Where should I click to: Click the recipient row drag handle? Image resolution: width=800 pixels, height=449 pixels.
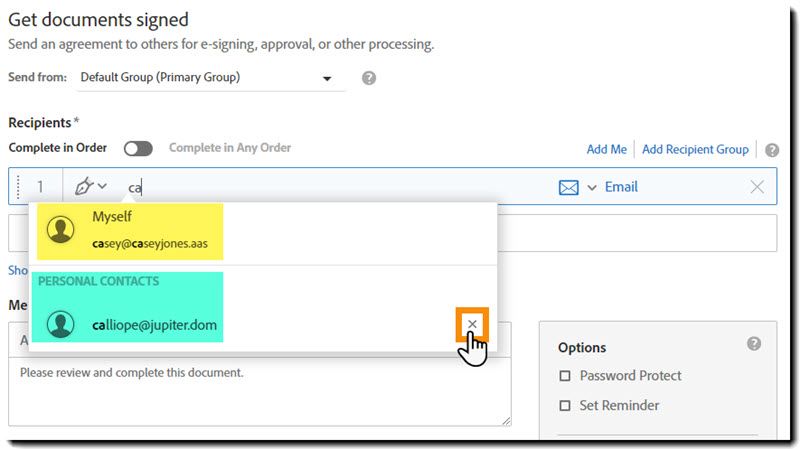pyautogui.click(x=19, y=187)
